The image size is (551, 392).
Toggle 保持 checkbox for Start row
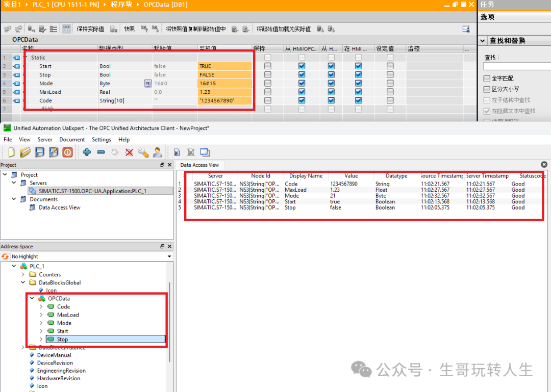coord(268,66)
